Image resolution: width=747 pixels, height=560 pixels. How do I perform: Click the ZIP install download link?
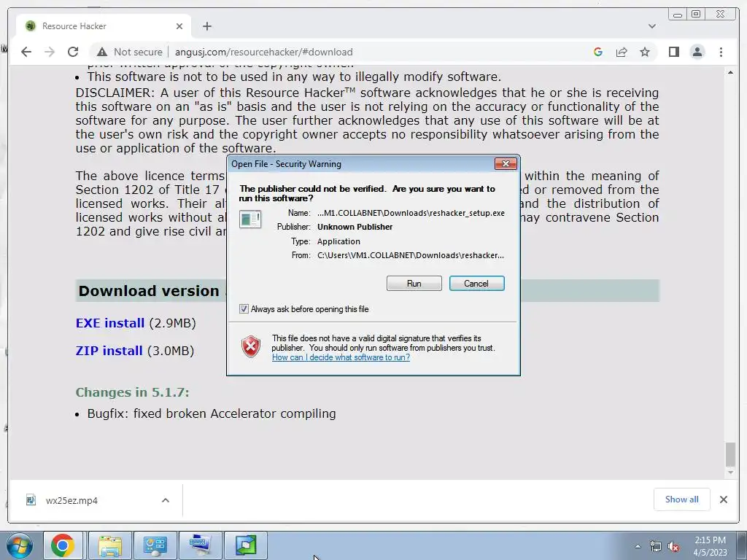click(x=109, y=351)
